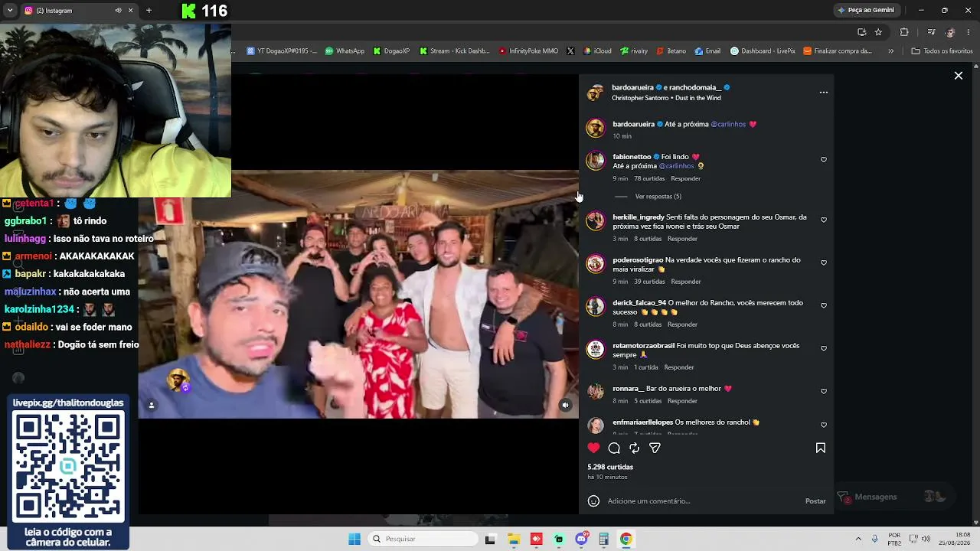Play or pause the Instagram video
Image resolution: width=980 pixels, height=551 pixels.
tap(358, 294)
